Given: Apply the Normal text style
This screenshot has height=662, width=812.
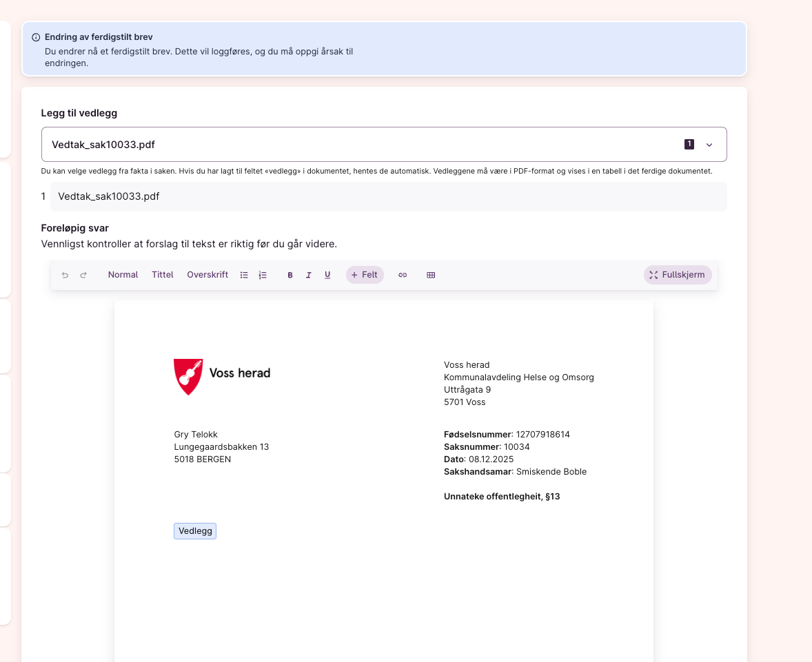Looking at the screenshot, I should [123, 275].
